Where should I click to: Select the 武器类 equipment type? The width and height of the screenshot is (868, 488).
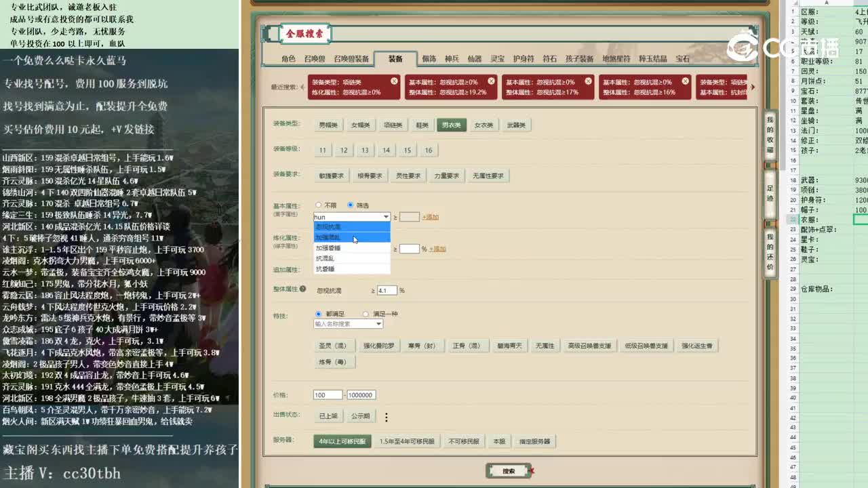pos(515,124)
